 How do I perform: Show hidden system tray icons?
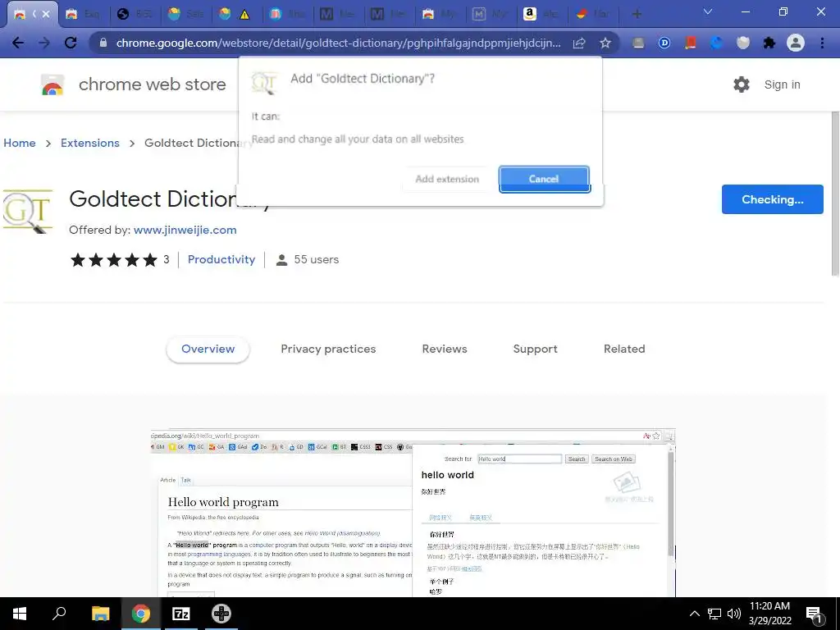coord(694,614)
